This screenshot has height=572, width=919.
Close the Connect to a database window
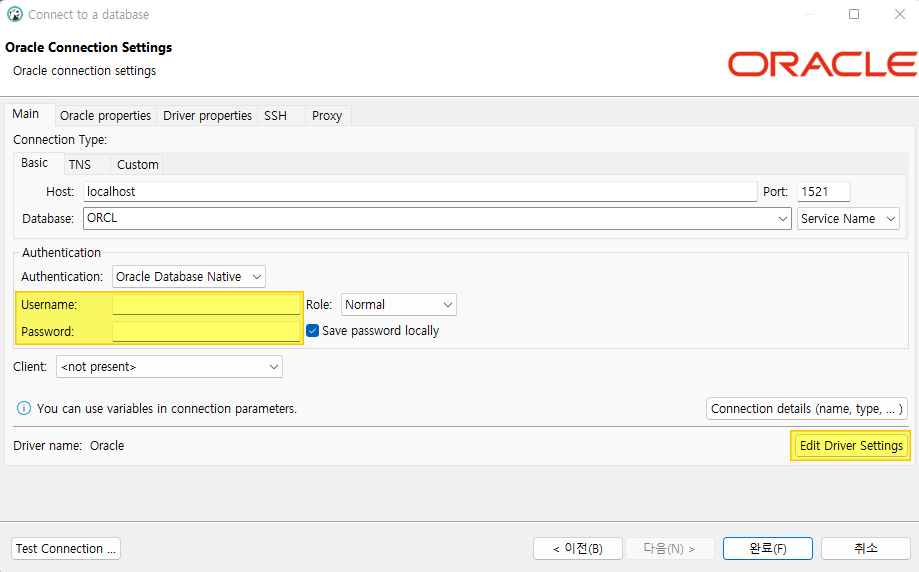pyautogui.click(x=900, y=14)
